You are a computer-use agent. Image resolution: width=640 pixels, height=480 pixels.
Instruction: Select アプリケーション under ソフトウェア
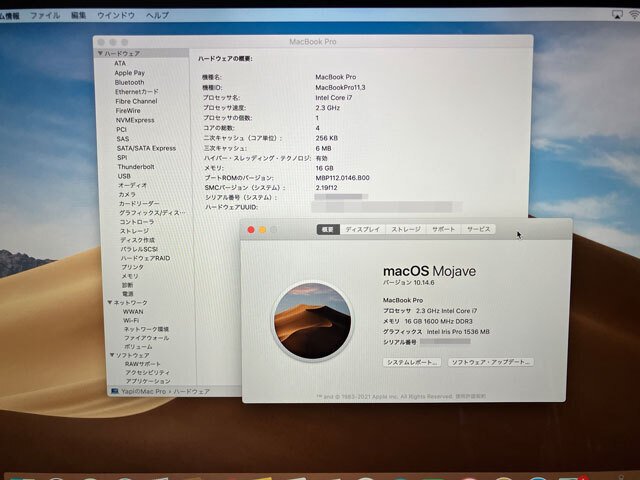coord(148,381)
